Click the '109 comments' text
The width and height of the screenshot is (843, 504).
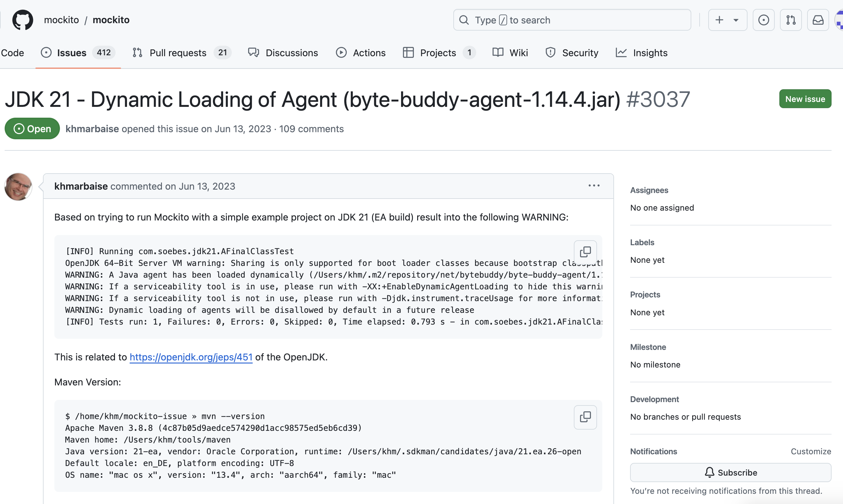tap(311, 129)
